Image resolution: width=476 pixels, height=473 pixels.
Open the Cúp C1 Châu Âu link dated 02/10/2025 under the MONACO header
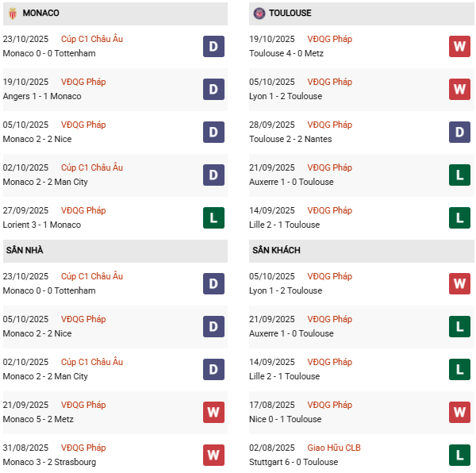click(93, 167)
